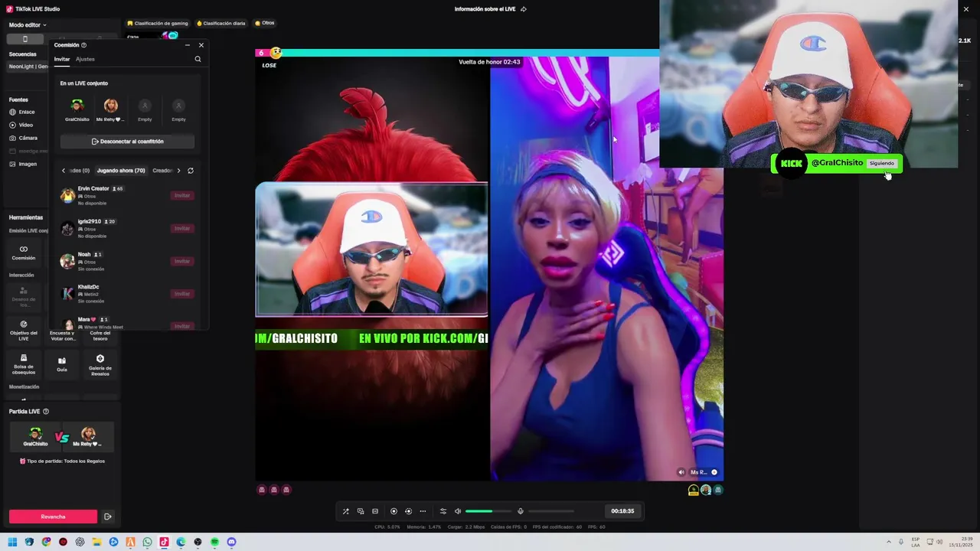Mute the speaker output

click(x=458, y=511)
